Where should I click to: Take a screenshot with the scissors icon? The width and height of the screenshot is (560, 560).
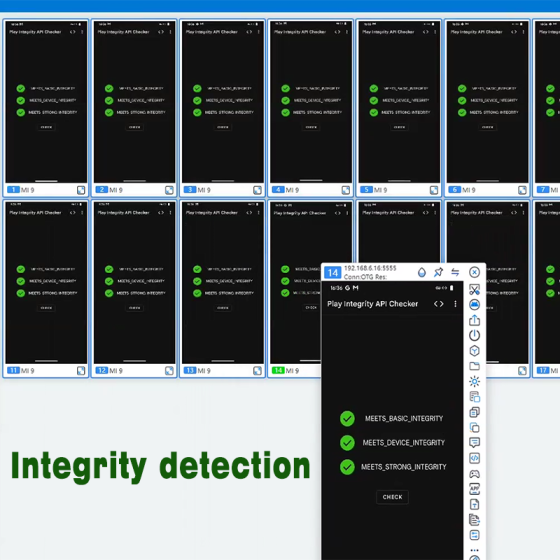[x=474, y=290]
